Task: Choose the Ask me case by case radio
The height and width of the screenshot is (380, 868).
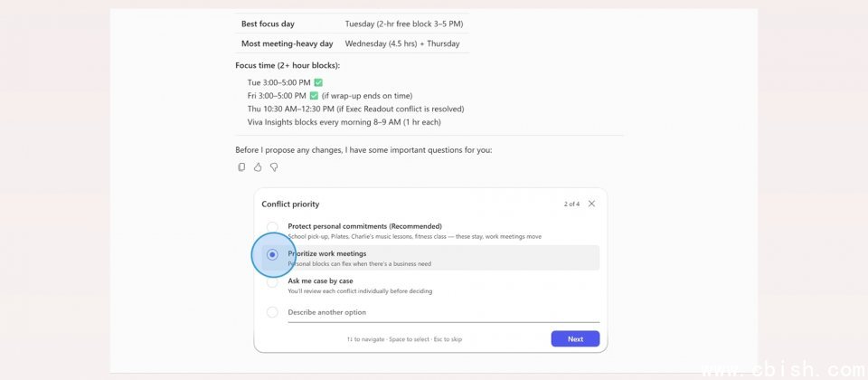Action: pos(272,282)
